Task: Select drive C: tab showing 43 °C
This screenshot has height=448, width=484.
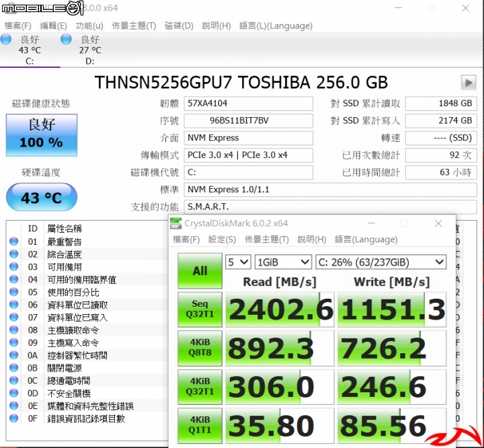Action: pyautogui.click(x=30, y=50)
